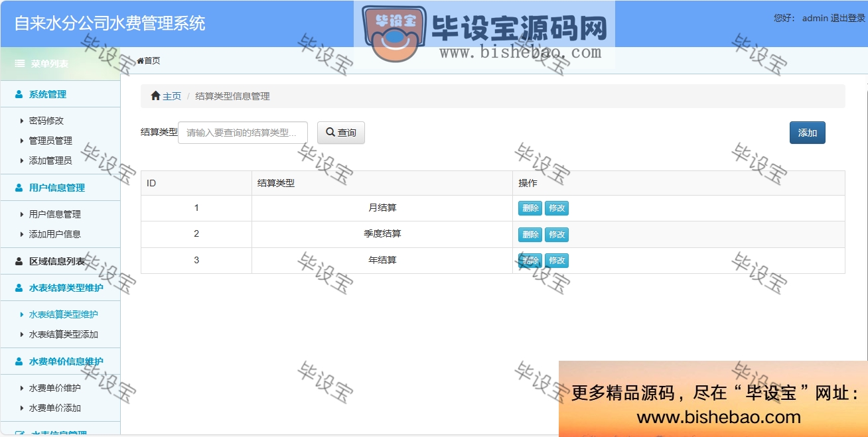Click the user icon beside 水表结算类型维护 header

[19, 288]
